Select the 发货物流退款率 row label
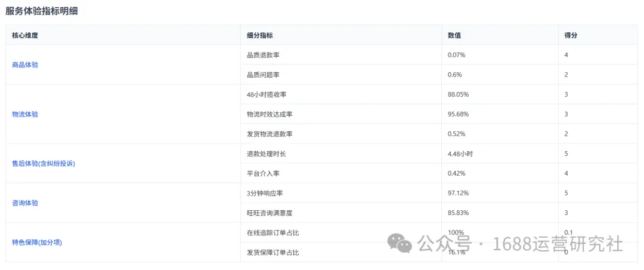This screenshot has height=270, width=644. (270, 134)
